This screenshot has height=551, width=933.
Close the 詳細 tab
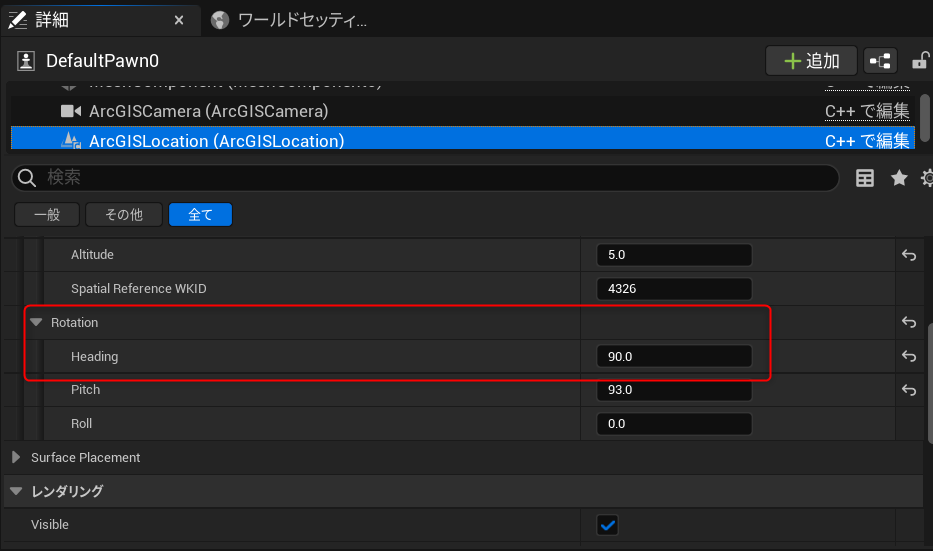(x=179, y=20)
